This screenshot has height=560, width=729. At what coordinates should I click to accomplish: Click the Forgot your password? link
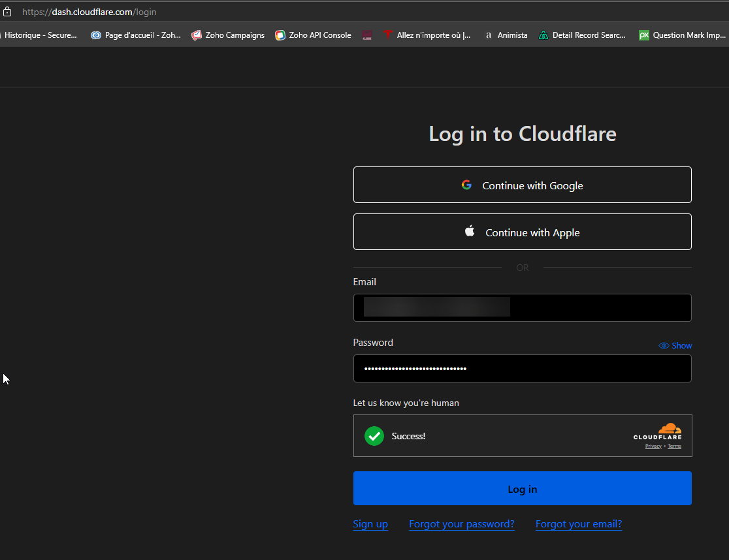point(462,524)
